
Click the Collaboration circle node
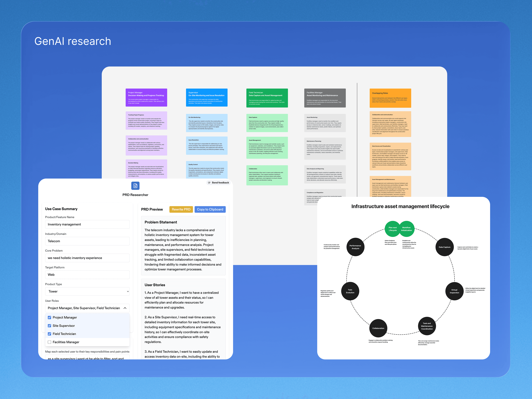(378, 328)
